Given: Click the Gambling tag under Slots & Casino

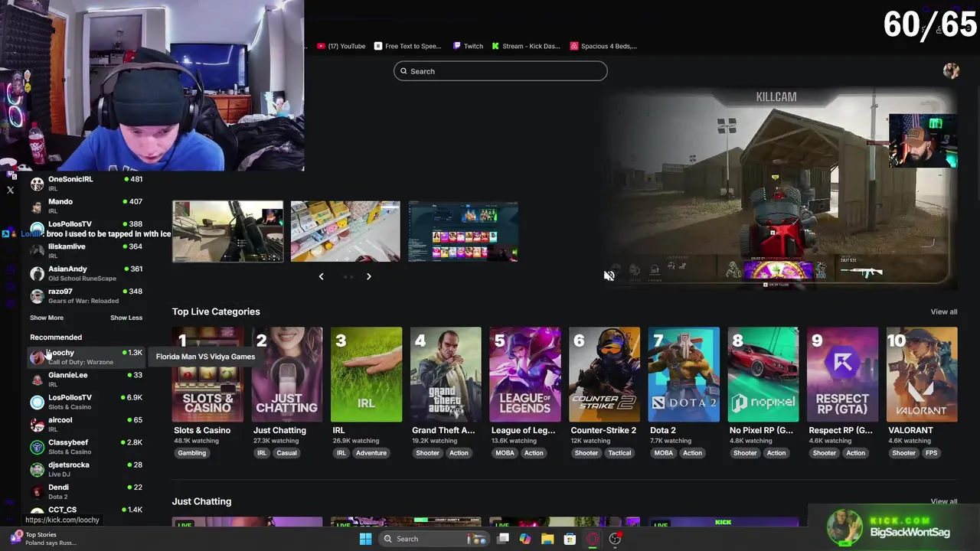Looking at the screenshot, I should 192,453.
